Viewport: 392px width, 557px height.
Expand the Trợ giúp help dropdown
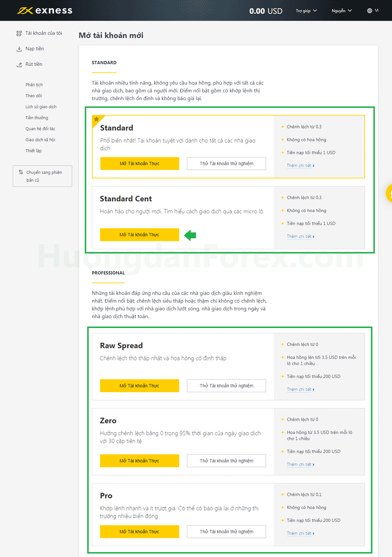point(306,11)
